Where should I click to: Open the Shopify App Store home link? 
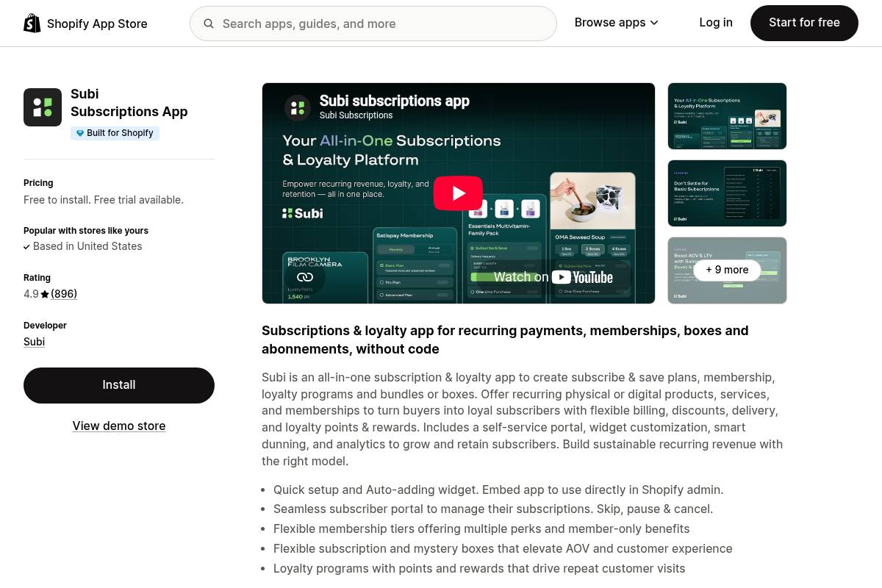[x=85, y=24]
